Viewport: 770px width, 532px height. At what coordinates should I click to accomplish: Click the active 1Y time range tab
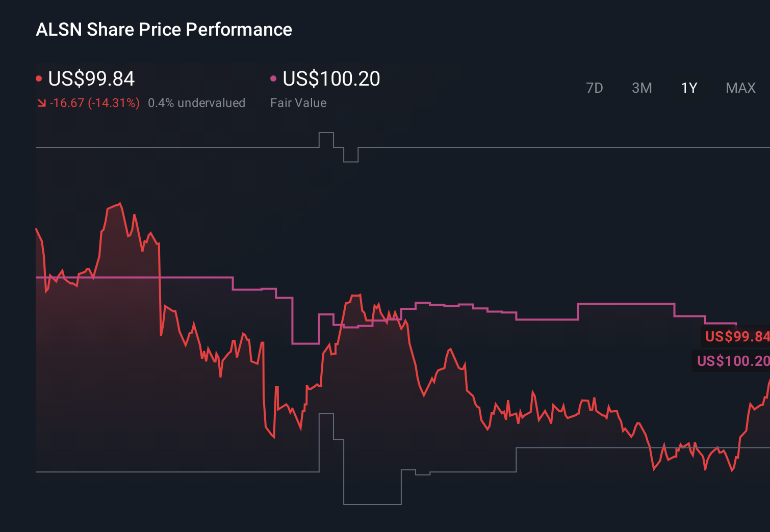[x=688, y=88]
